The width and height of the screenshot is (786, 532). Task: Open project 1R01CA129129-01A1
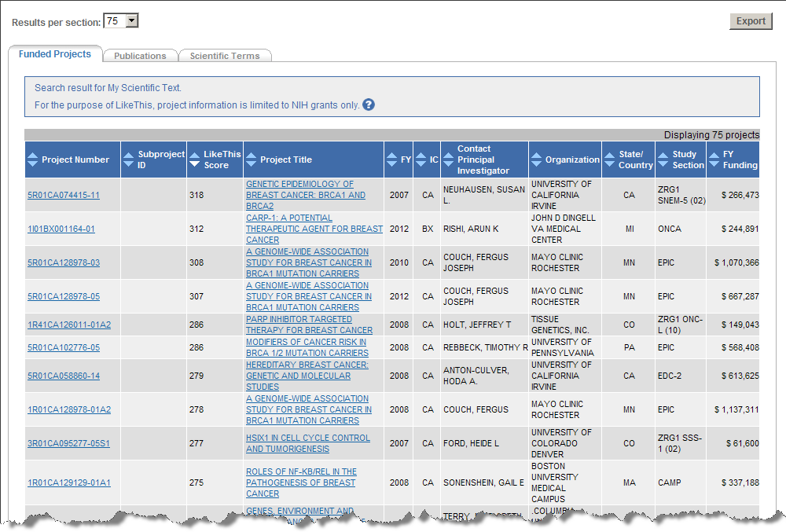pyautogui.click(x=69, y=482)
